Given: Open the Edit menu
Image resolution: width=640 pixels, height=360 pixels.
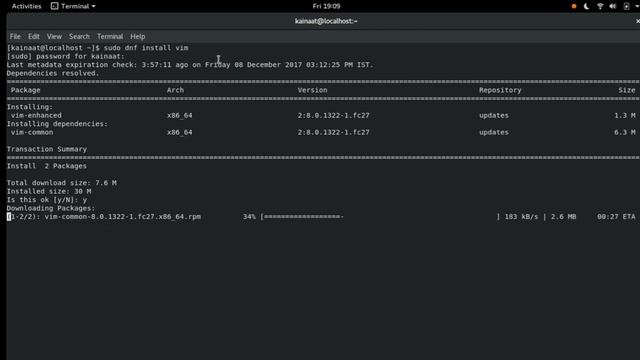Looking at the screenshot, I should coord(33,36).
